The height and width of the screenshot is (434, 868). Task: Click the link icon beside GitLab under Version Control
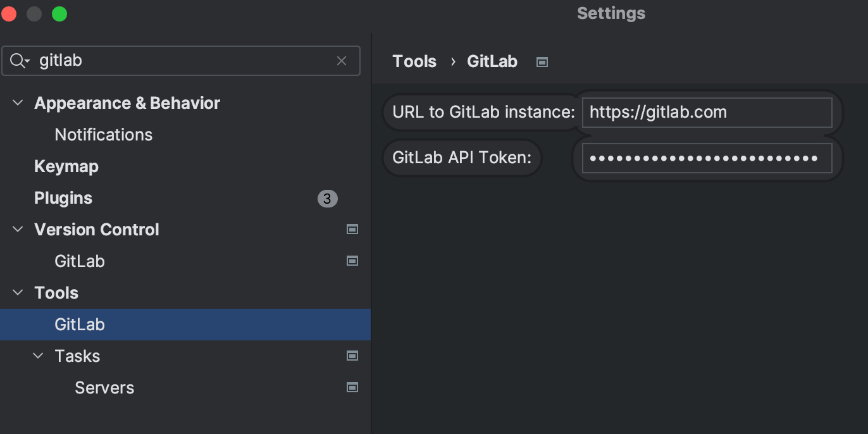point(352,261)
